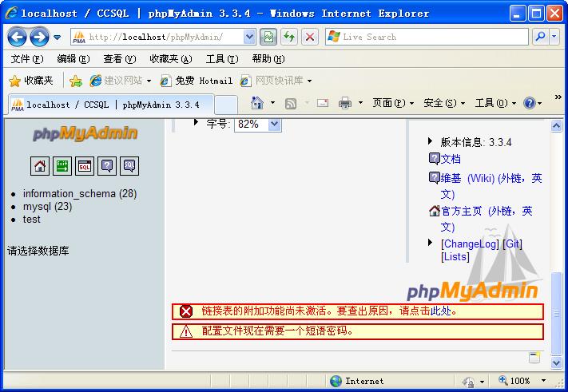
Task: Open the phpMyAdmin documentation question-mark icon in sidebar
Action: pos(107,166)
